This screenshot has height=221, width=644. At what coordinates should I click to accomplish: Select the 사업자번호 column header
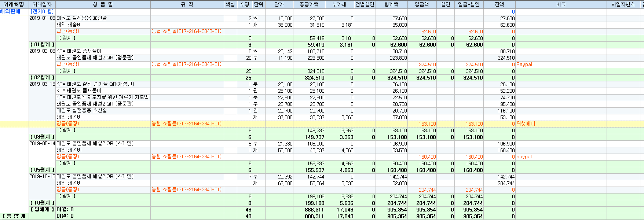pyautogui.click(x=623, y=4)
